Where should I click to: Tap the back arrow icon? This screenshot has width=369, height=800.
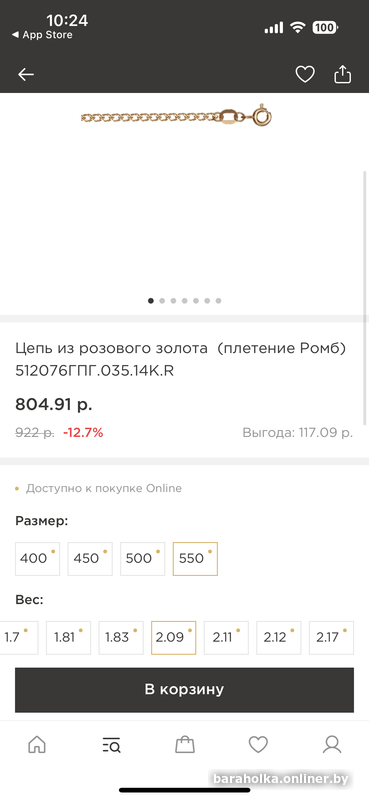point(26,74)
